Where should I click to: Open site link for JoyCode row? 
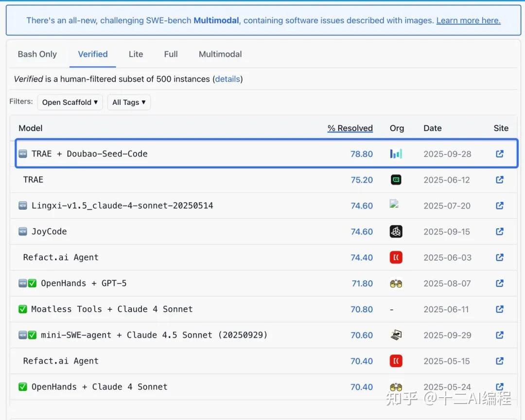(500, 232)
